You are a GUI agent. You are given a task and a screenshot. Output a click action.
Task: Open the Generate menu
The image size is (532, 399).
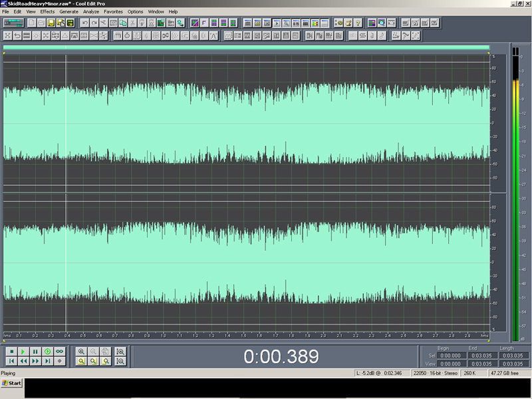tap(69, 11)
